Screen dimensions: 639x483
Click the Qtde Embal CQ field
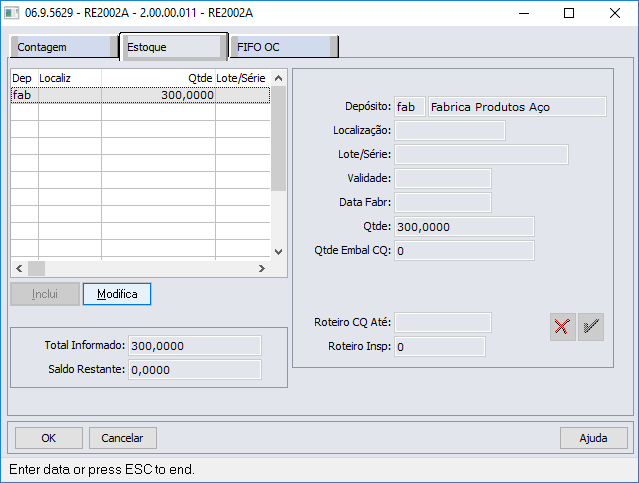(464, 251)
